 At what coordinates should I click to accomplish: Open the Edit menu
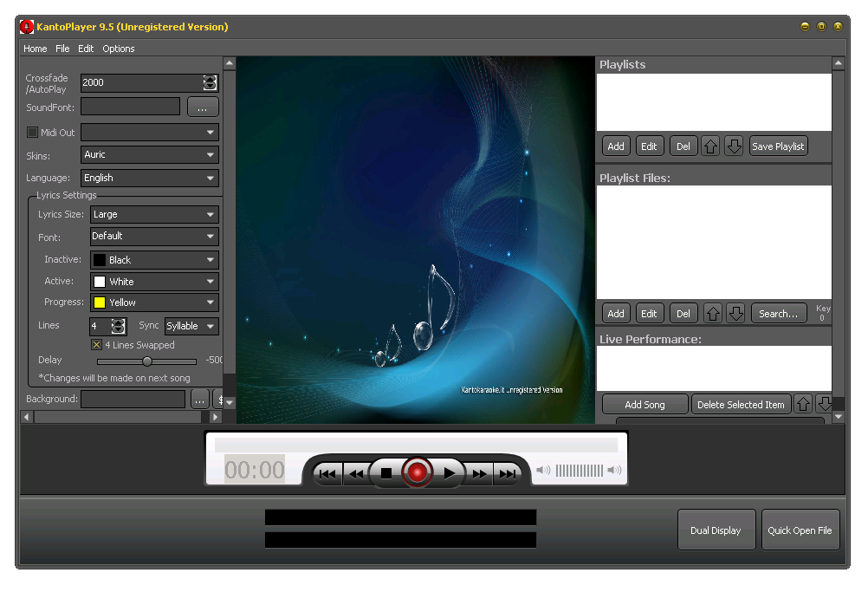pos(86,49)
